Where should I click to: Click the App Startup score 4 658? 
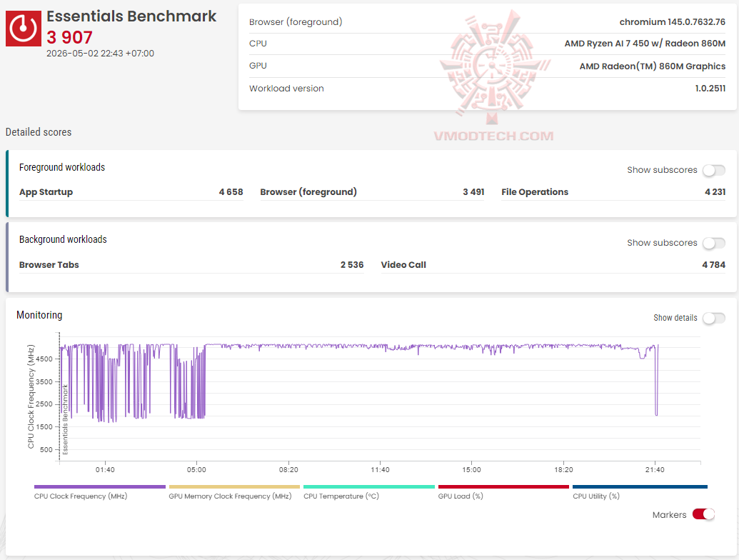point(231,192)
